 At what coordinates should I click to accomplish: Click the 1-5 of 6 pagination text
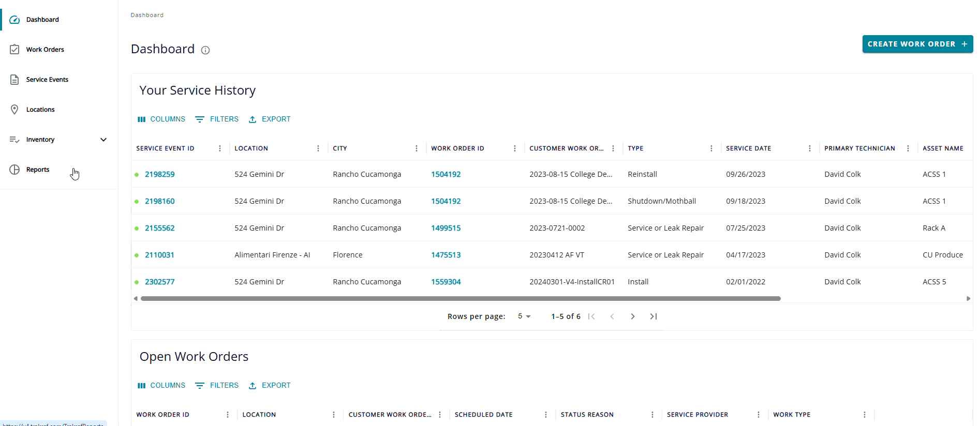click(x=566, y=316)
